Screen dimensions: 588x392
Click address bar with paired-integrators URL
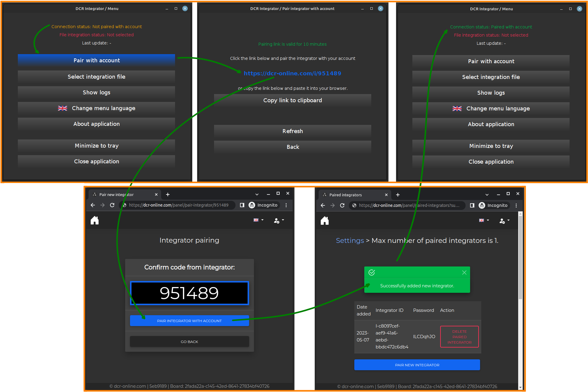pos(408,205)
